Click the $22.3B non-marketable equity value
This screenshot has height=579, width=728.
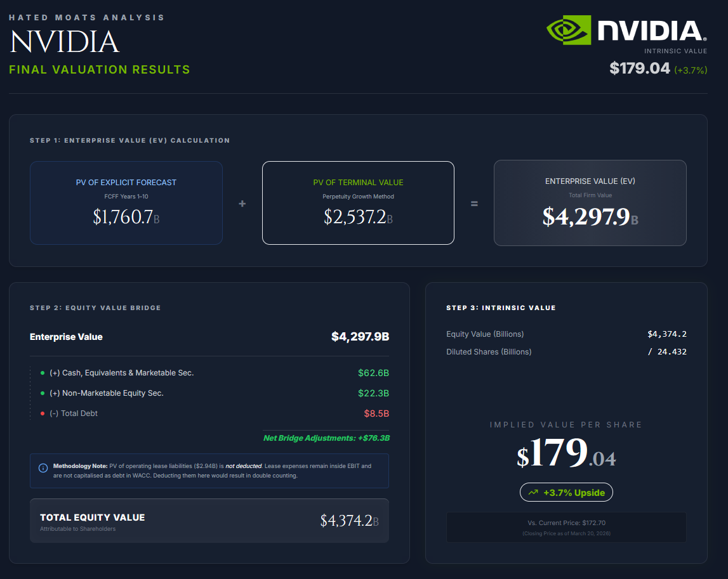(373, 393)
